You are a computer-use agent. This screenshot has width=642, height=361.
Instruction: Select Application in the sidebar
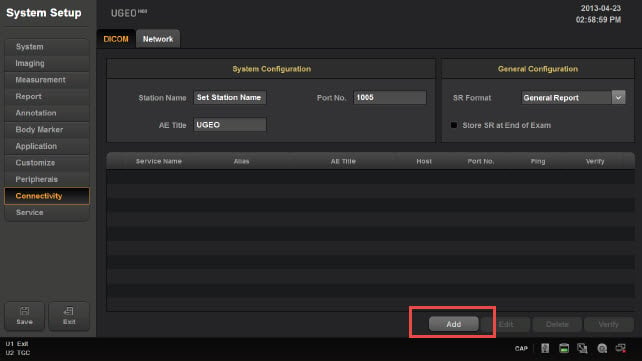[47, 146]
